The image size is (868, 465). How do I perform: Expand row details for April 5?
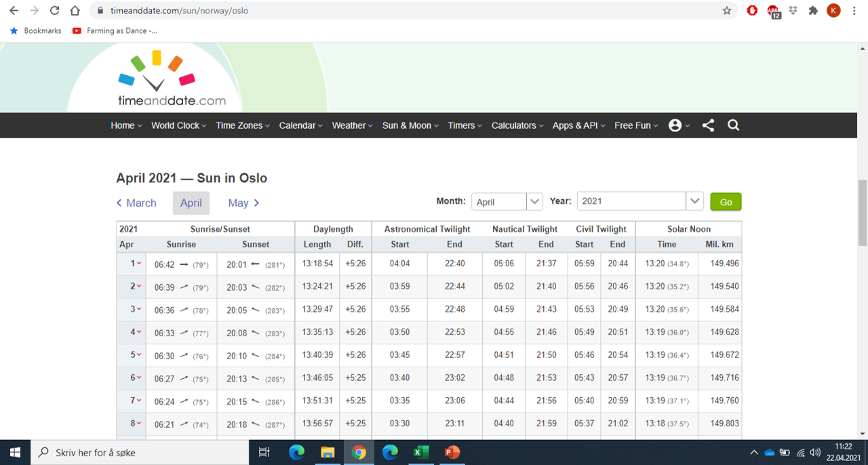tap(136, 355)
